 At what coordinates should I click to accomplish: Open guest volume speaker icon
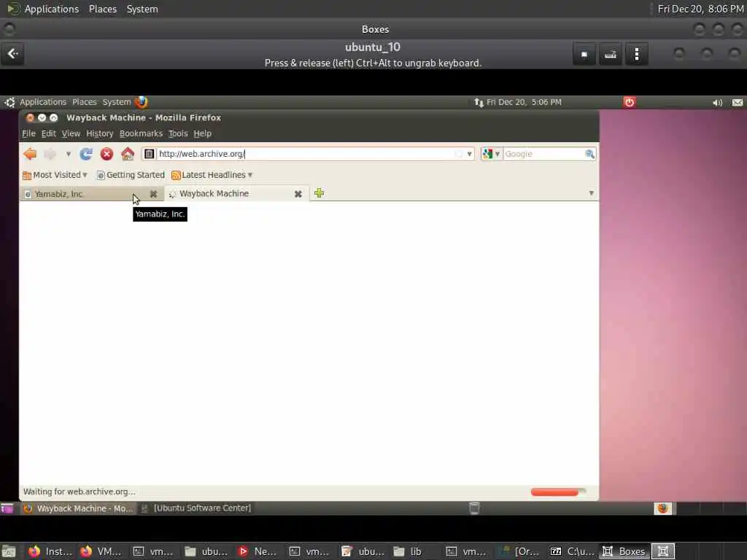[717, 102]
